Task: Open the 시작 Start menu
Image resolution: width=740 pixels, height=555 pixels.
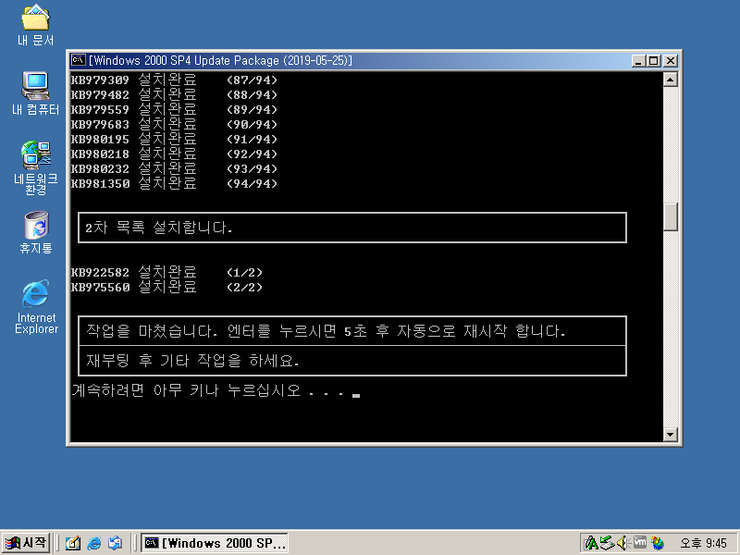Action: pos(25,543)
